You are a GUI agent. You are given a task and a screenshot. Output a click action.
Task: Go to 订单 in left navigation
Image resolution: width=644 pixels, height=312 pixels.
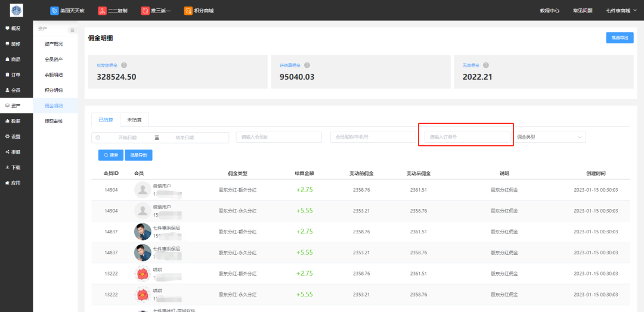click(16, 75)
